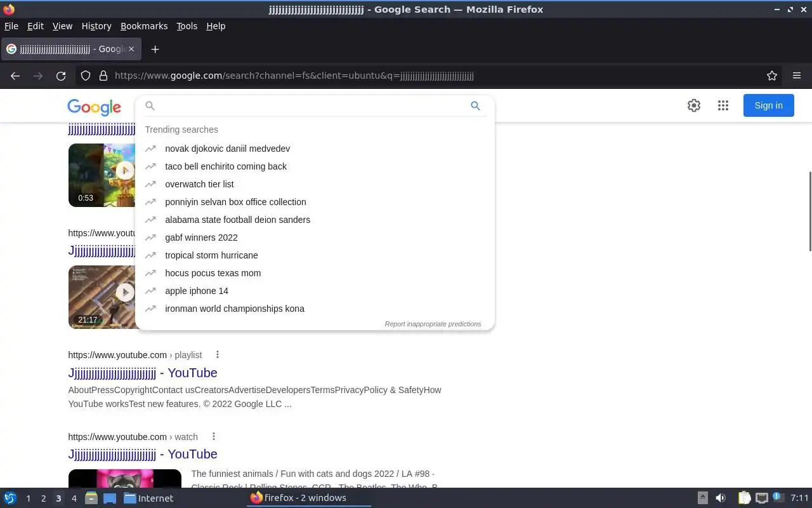This screenshot has width=812, height=508.
Task: Switch to workspace 2
Action: (43, 498)
